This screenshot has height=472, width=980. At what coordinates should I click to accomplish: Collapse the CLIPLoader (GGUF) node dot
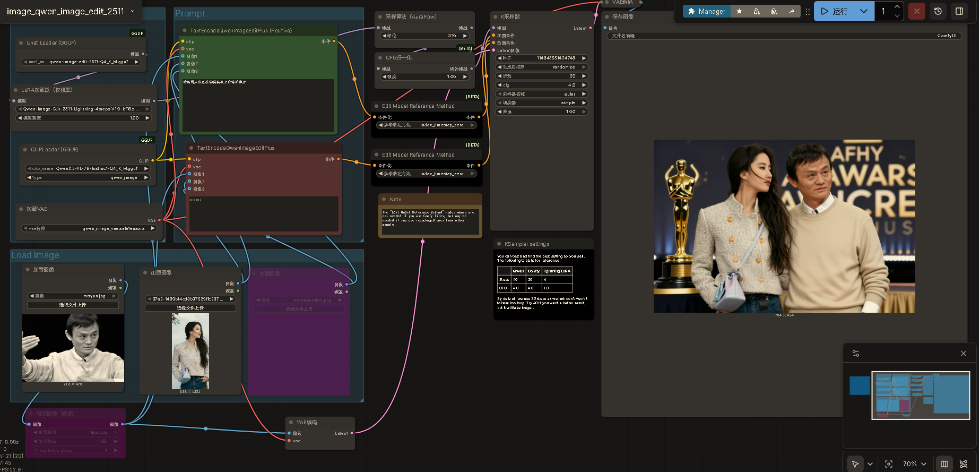tap(25, 150)
